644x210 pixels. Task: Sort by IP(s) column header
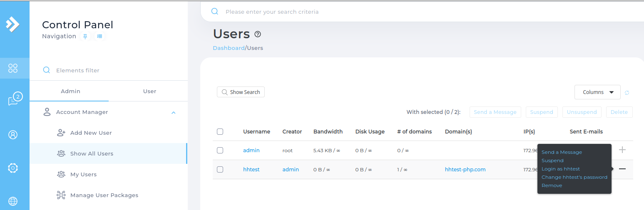coord(529,131)
